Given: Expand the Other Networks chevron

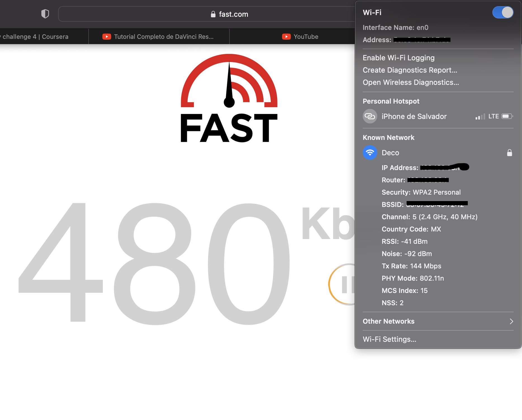Looking at the screenshot, I should coord(511,321).
